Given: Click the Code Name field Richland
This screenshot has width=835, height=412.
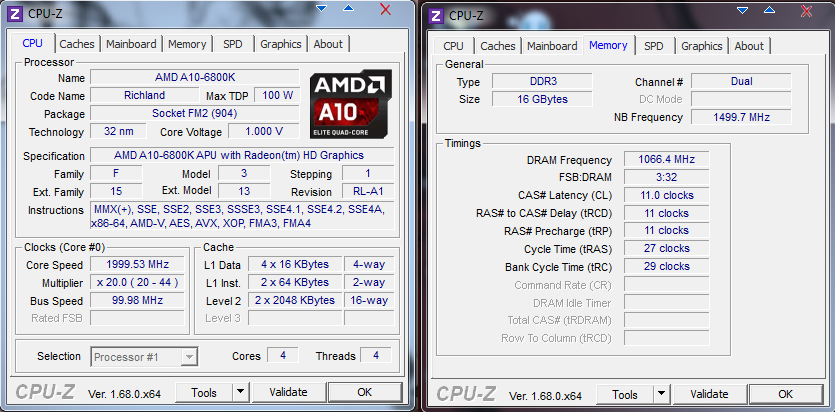Looking at the screenshot, I should coord(144,95).
